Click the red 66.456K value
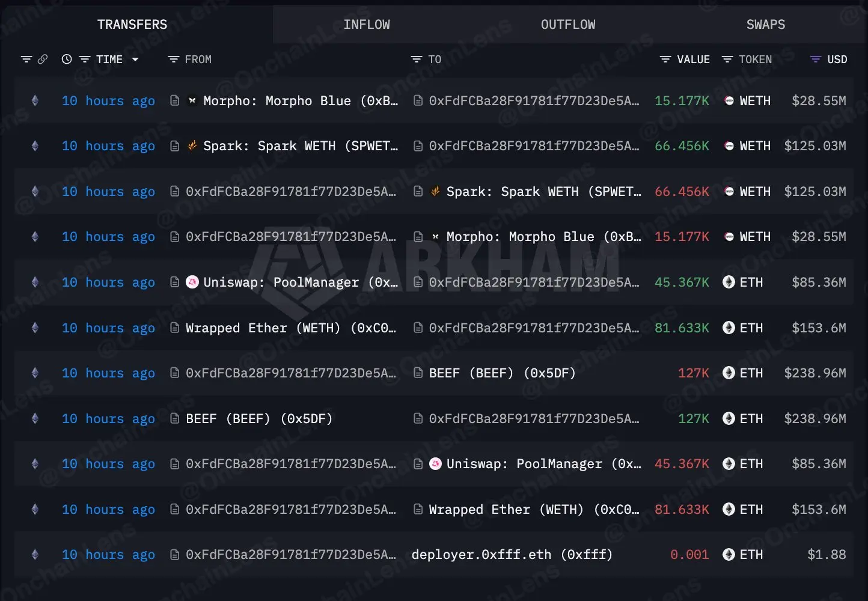 coord(682,192)
